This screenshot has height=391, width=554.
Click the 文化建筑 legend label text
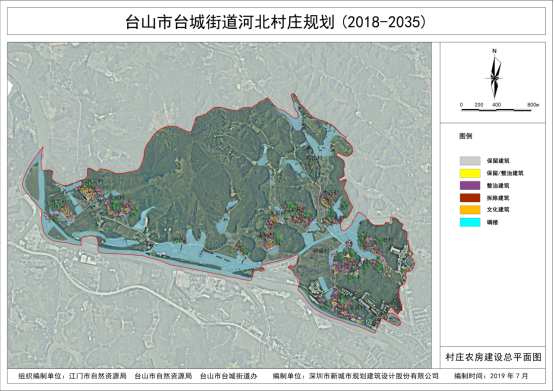498,209
